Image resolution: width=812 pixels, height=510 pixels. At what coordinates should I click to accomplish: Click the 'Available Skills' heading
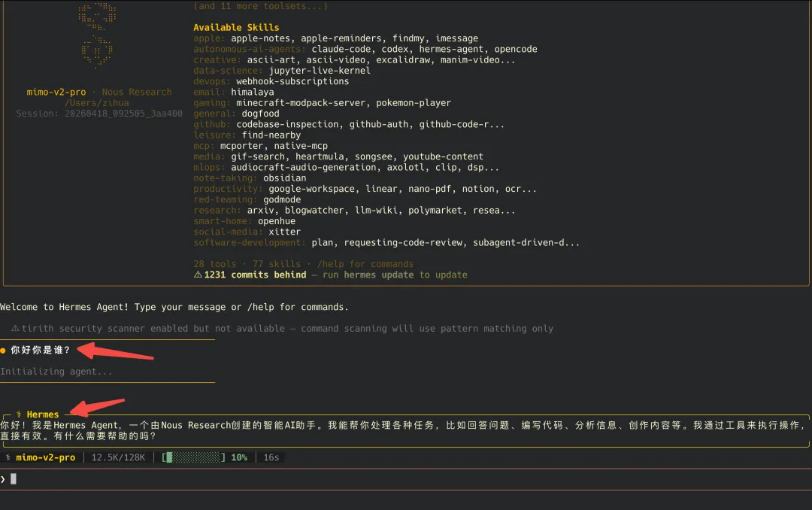(236, 28)
